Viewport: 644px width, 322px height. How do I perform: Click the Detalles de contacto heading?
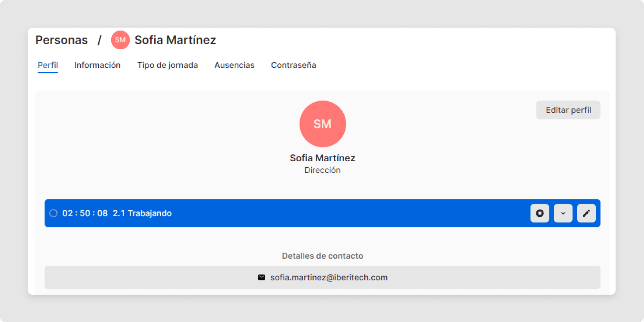[x=322, y=256]
